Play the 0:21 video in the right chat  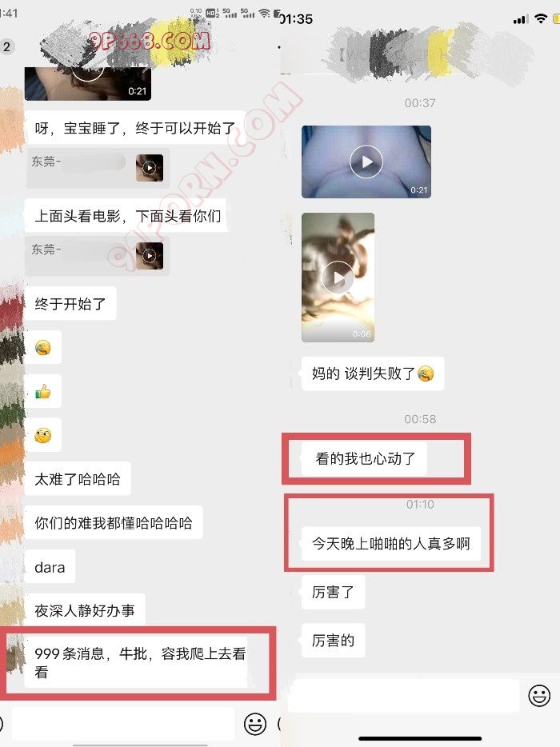(366, 162)
